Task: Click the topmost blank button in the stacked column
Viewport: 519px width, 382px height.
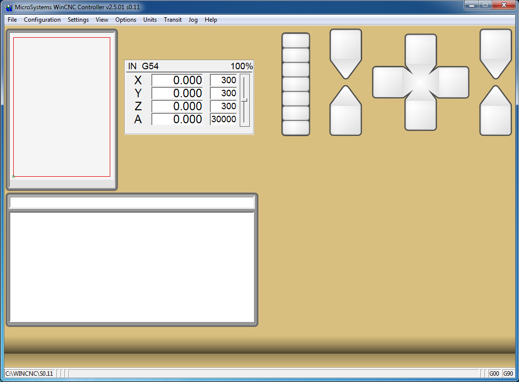Action: click(296, 40)
